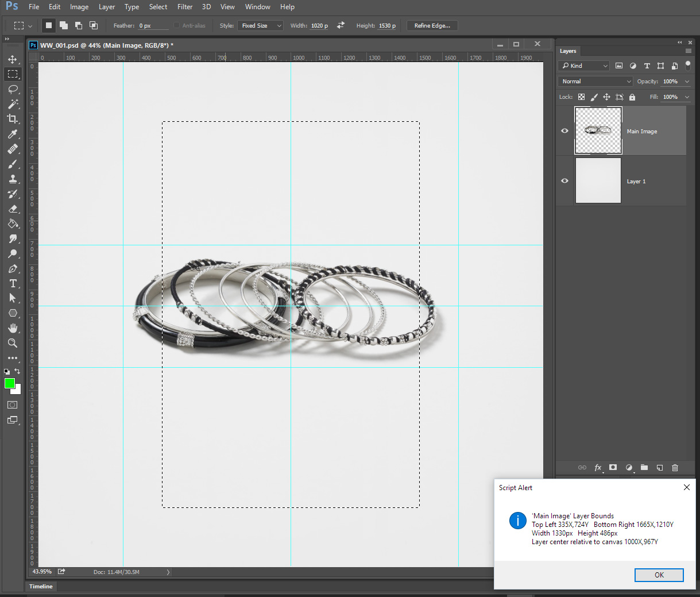The image size is (700, 597).
Task: Click the delete layer trash icon
Action: click(675, 468)
